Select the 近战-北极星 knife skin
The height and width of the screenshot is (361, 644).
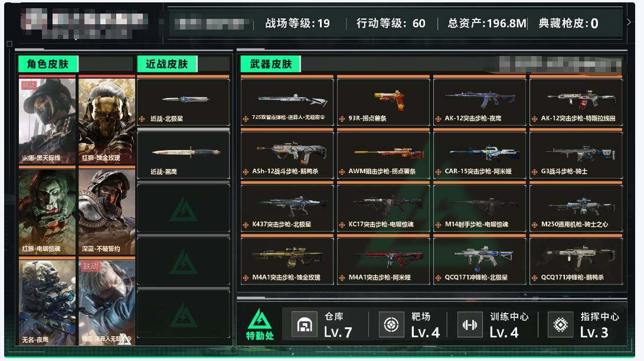(x=183, y=102)
